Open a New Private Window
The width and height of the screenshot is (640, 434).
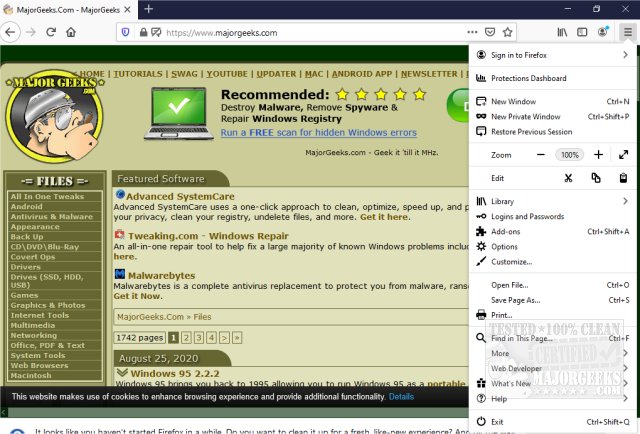coord(552,116)
